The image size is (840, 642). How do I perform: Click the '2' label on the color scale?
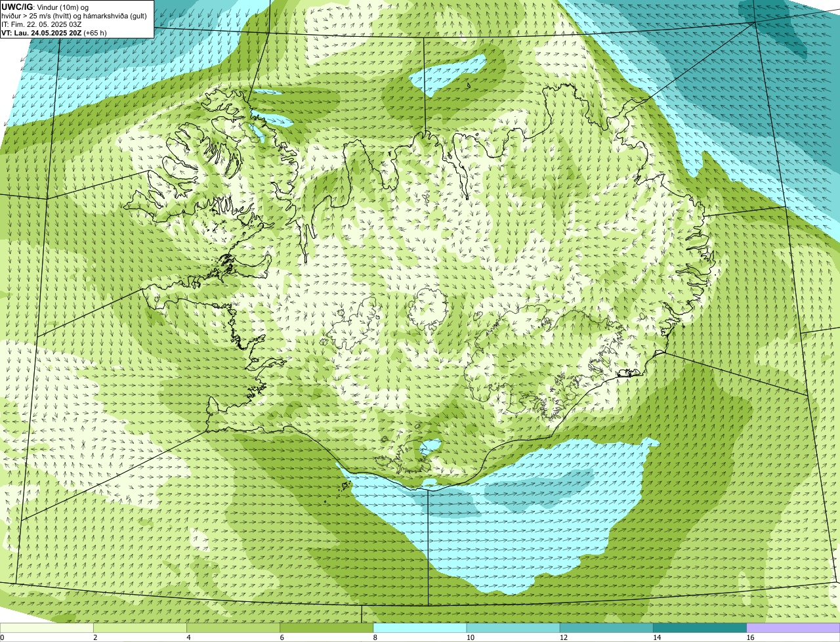click(x=95, y=637)
